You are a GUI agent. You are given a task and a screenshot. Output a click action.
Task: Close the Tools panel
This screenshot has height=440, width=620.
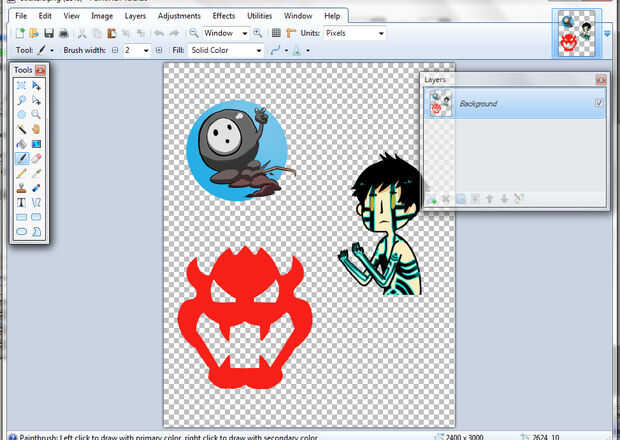point(40,70)
